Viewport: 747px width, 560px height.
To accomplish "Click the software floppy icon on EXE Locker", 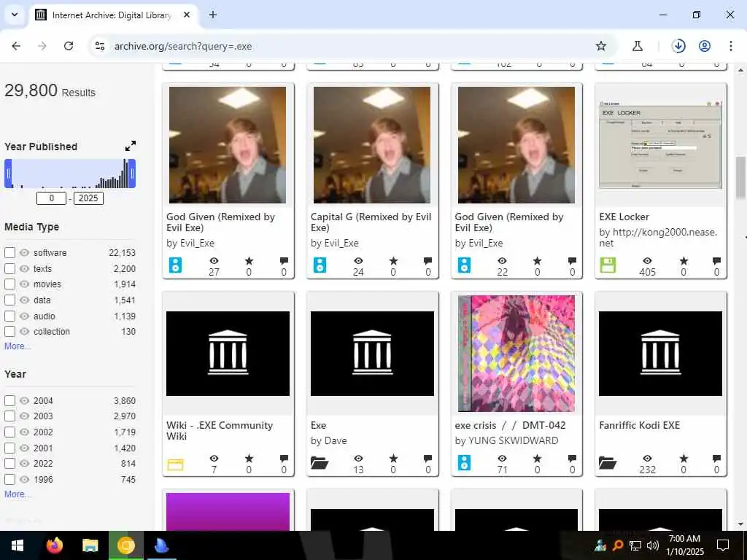I will pyautogui.click(x=608, y=265).
